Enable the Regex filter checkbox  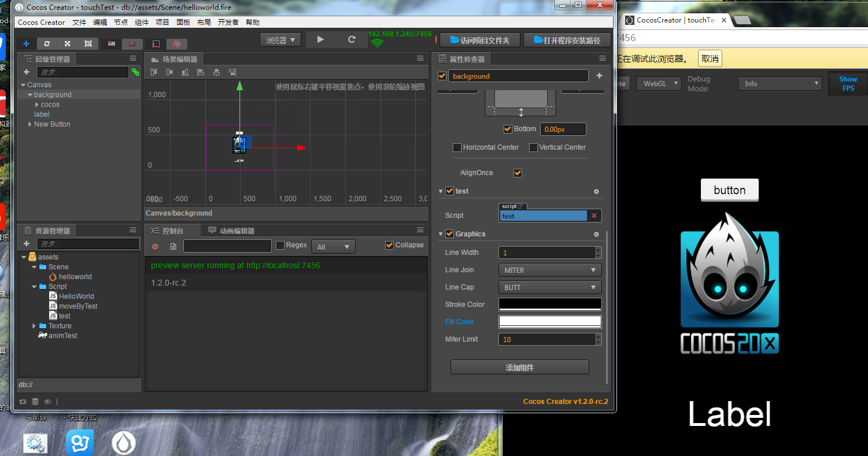pyautogui.click(x=280, y=245)
